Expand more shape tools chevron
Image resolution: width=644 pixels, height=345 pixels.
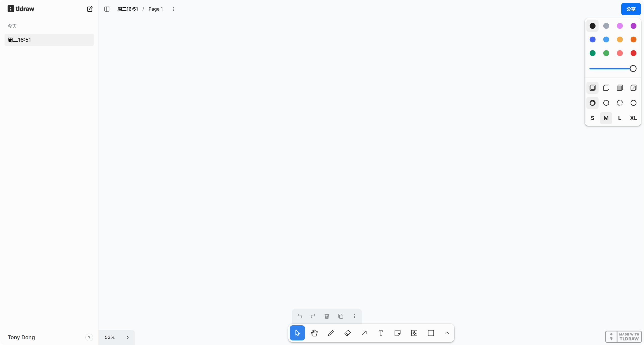447,333
